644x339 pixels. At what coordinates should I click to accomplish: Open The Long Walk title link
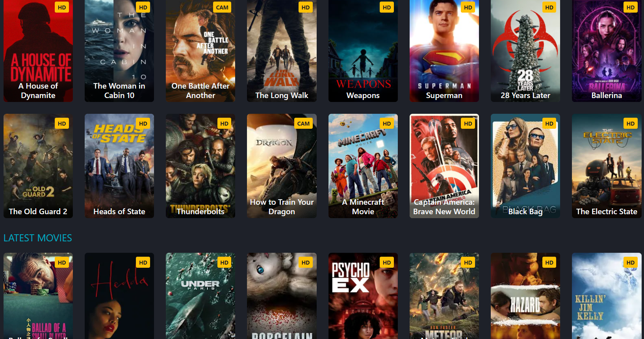[282, 95]
